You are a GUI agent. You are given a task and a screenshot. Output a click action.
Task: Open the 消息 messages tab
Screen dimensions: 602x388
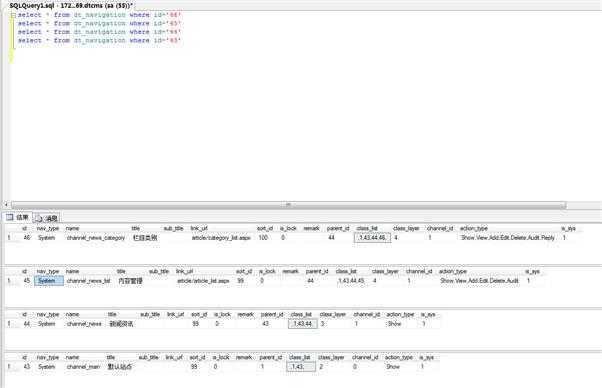pyautogui.click(x=47, y=218)
